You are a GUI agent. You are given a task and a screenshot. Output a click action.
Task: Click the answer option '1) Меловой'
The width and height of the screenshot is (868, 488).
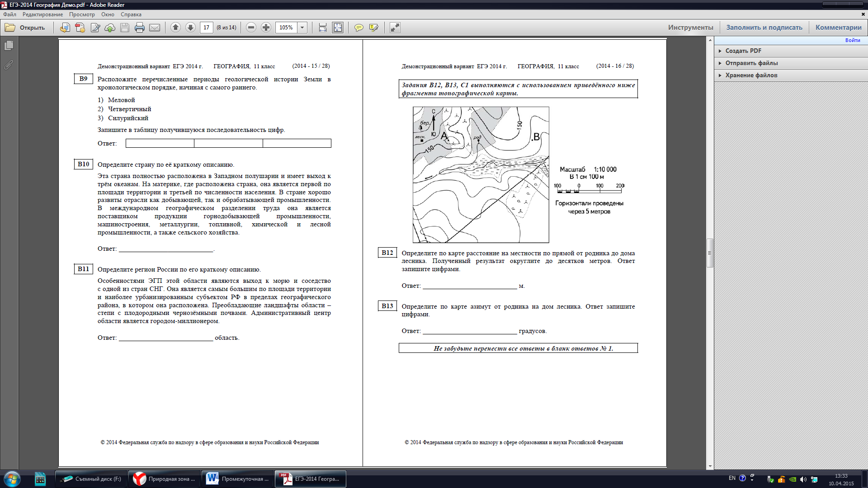coord(116,100)
